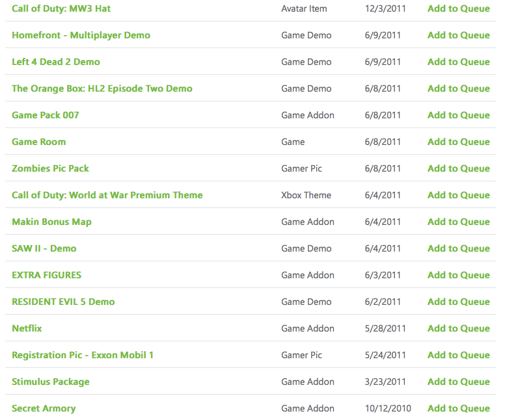The image size is (516, 420).
Task: Add Game Room to queue
Action: [x=459, y=142]
